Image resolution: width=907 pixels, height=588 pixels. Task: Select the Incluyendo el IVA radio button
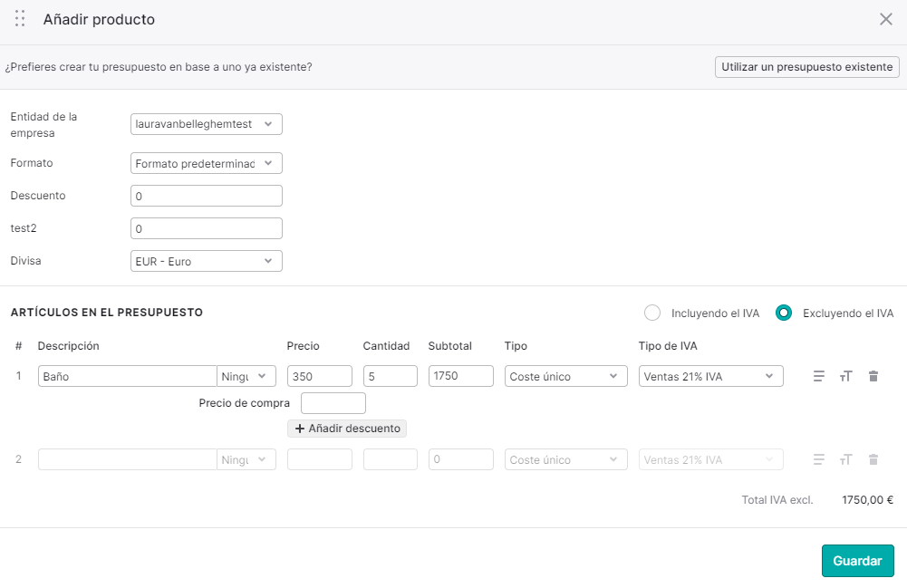point(651,313)
